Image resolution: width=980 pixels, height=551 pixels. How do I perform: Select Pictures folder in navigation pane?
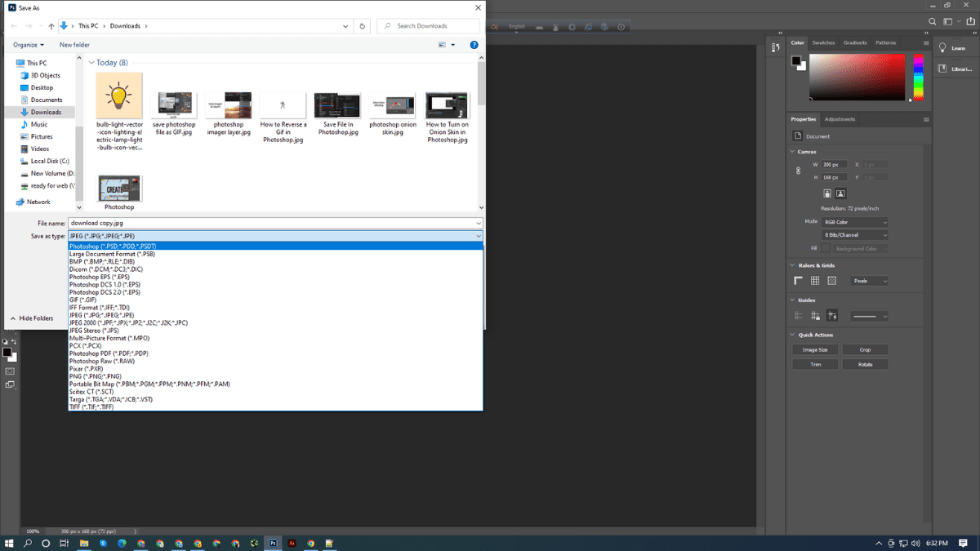pyautogui.click(x=42, y=136)
